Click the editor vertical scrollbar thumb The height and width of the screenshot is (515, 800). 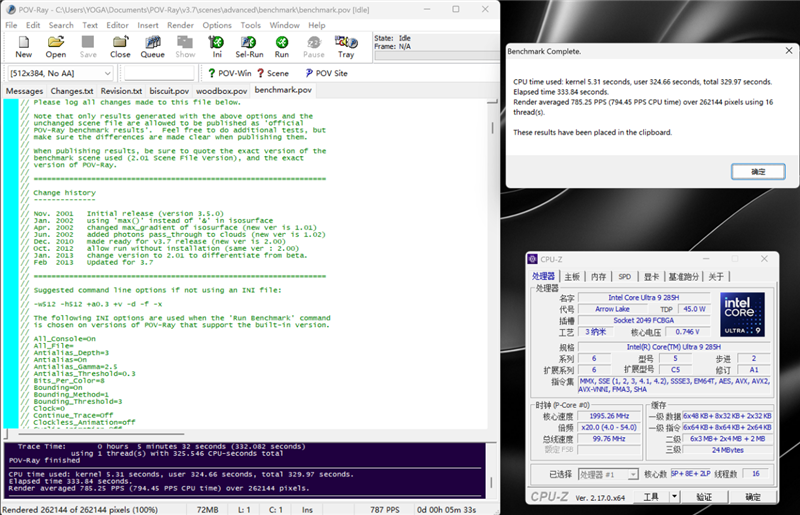pos(492,128)
